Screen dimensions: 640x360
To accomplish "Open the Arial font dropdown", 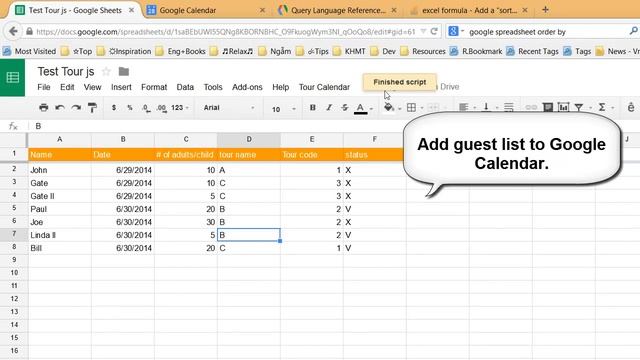I will pos(229,108).
